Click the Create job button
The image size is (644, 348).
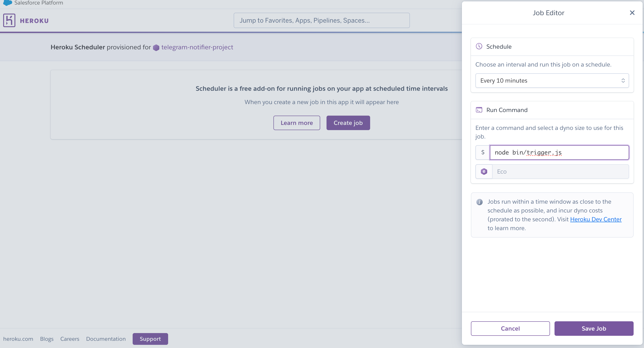click(x=348, y=123)
